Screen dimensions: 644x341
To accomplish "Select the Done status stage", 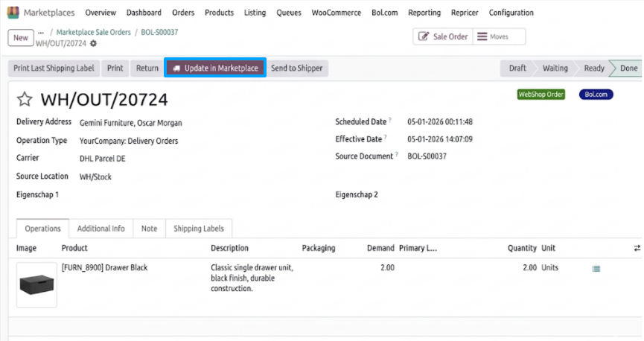I will click(628, 68).
